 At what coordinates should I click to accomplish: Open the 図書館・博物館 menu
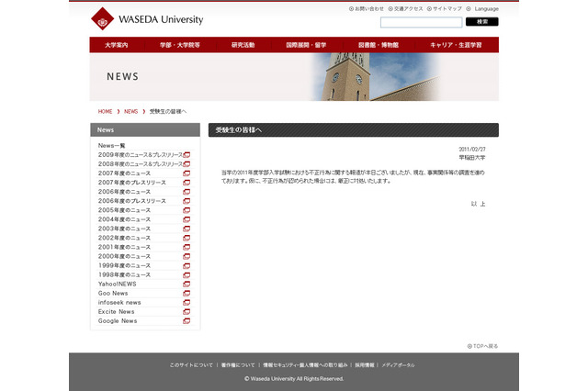pyautogui.click(x=379, y=45)
